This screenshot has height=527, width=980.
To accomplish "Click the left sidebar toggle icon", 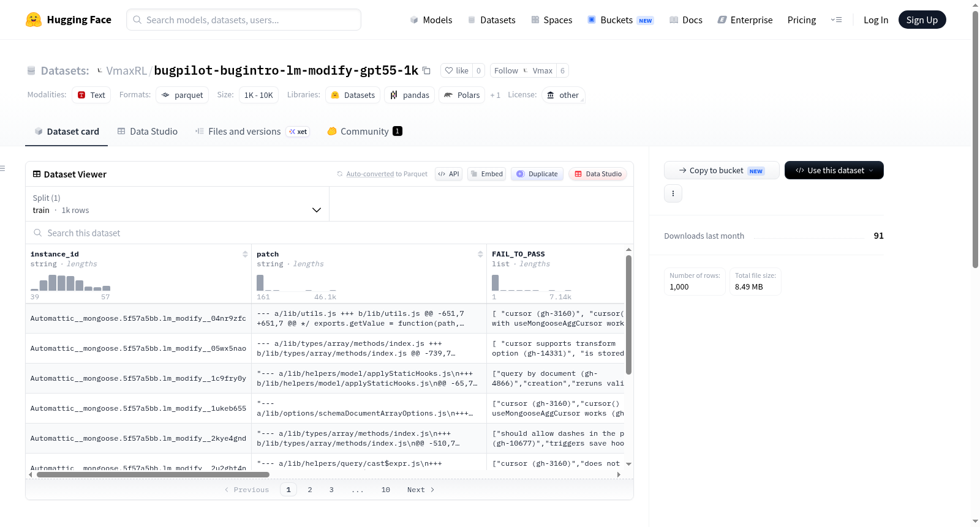I will click(x=2, y=168).
